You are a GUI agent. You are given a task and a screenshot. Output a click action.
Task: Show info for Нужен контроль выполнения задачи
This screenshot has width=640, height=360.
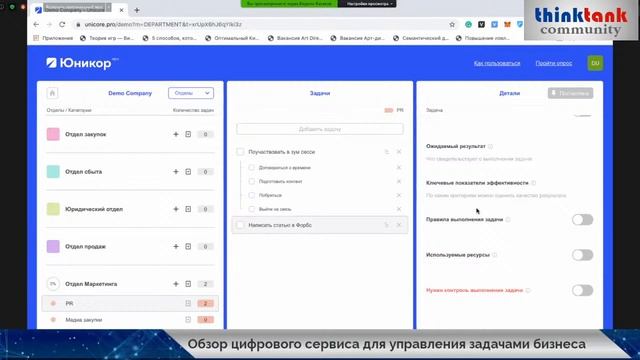(x=528, y=290)
